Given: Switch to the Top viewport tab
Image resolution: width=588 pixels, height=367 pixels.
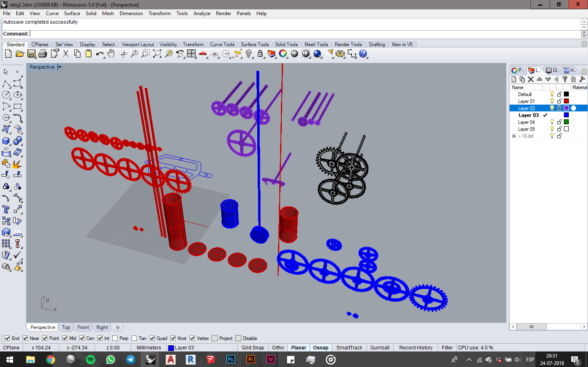Looking at the screenshot, I should pyautogui.click(x=66, y=327).
